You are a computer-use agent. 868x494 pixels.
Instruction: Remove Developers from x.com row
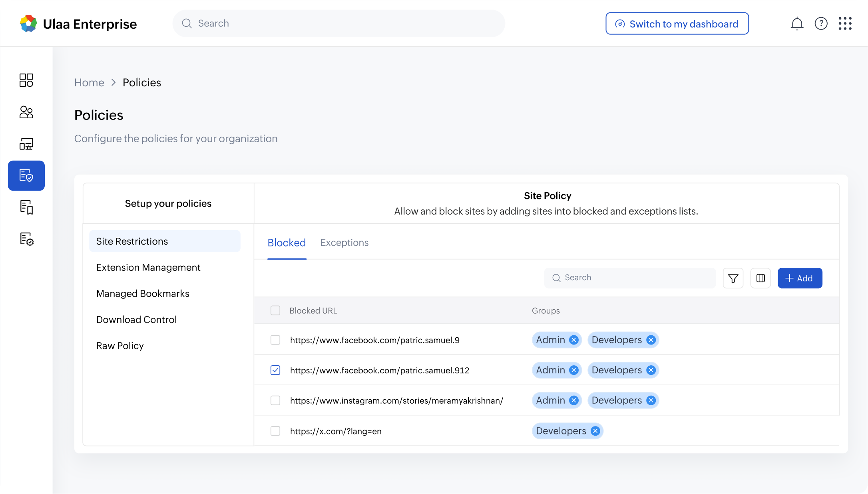[x=595, y=431]
